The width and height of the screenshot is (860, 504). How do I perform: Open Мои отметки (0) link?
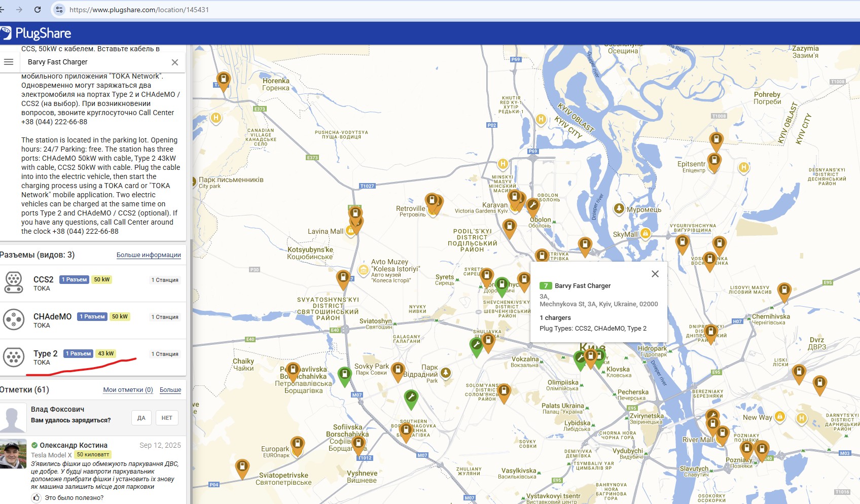pyautogui.click(x=128, y=390)
